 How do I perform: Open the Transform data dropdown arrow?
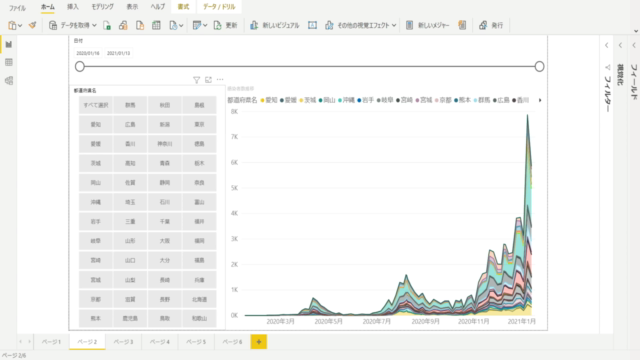(x=205, y=26)
